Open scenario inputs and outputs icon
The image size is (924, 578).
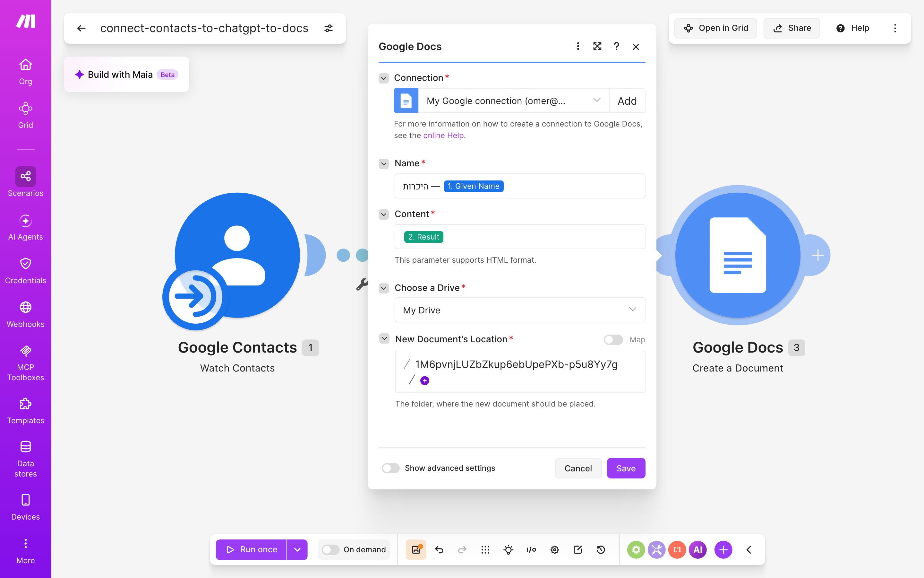pyautogui.click(x=532, y=550)
